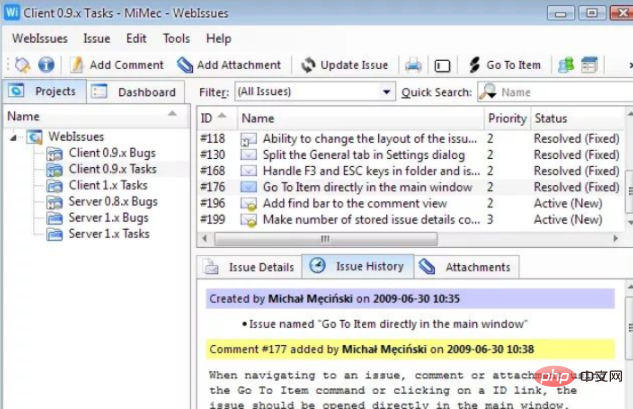Open the Edit menu
Viewport: 633px width, 409px height.
pyautogui.click(x=136, y=38)
